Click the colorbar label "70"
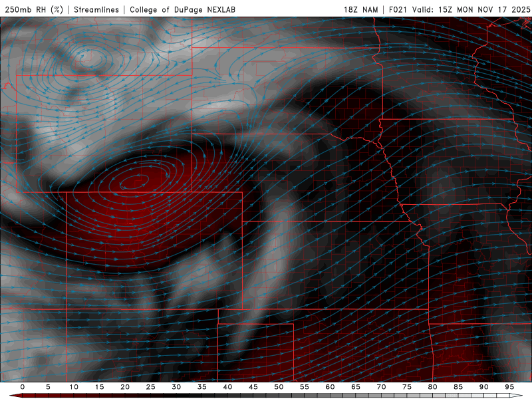532x399 pixels. click(x=381, y=387)
